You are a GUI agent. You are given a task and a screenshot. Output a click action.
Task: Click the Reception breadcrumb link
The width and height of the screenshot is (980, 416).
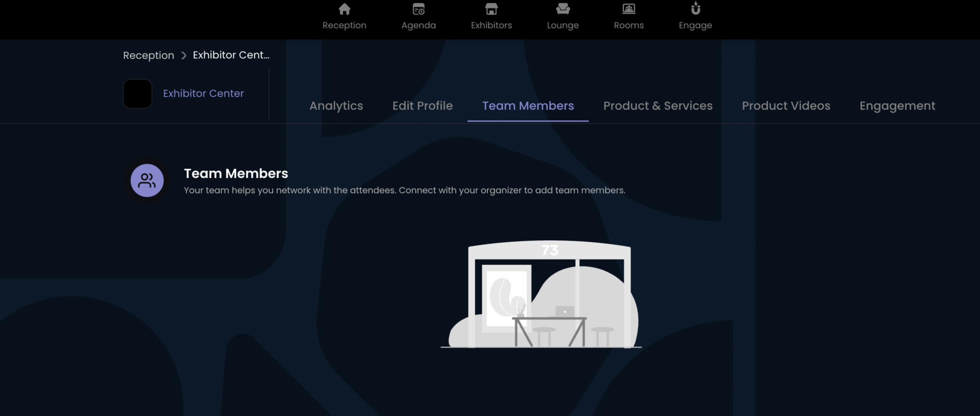point(149,55)
